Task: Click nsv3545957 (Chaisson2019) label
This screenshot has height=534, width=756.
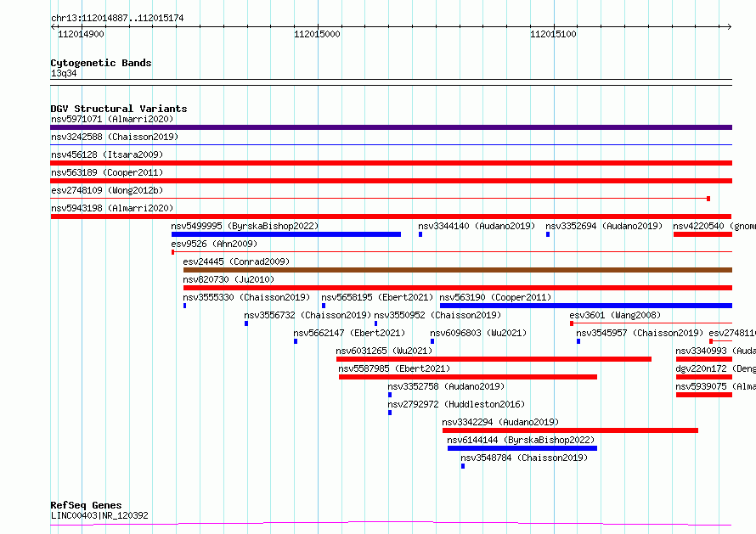Action: pos(640,333)
